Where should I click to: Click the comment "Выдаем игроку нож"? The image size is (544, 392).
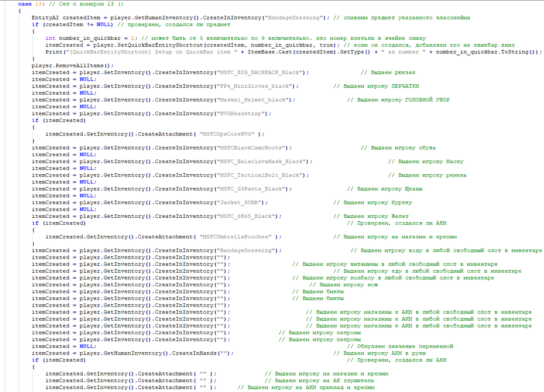343,285
